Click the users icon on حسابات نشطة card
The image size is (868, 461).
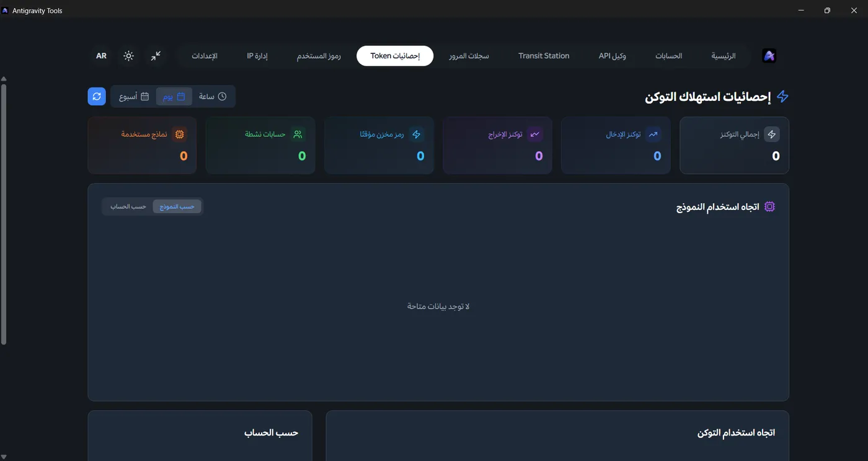click(298, 134)
